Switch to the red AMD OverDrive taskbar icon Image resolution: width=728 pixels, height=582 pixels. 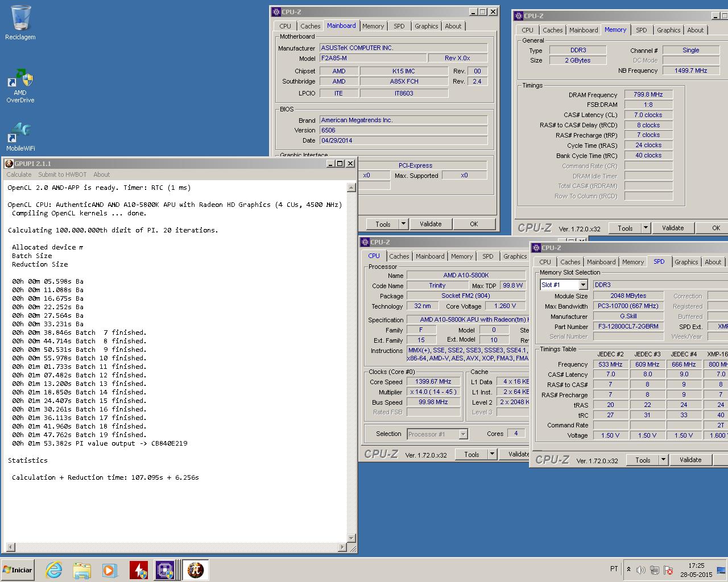138,570
